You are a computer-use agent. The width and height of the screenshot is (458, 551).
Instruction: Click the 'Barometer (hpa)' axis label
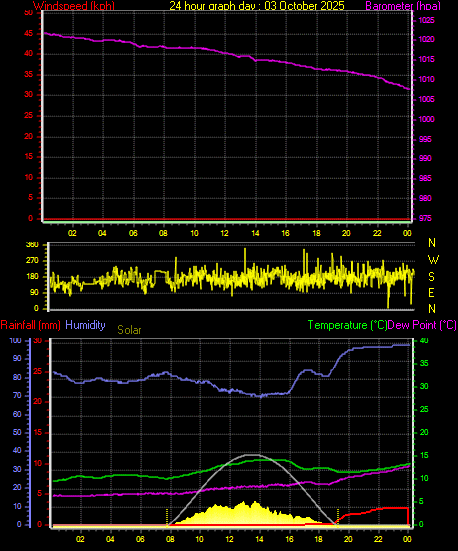click(403, 6)
